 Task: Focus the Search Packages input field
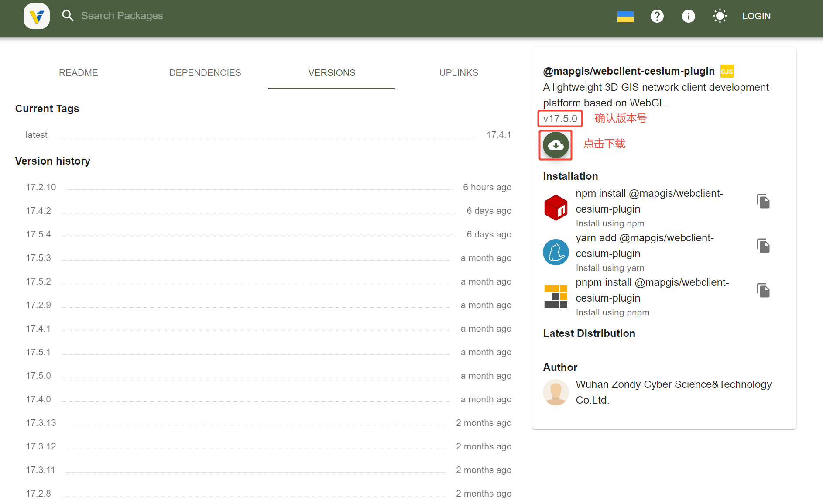[x=122, y=16]
